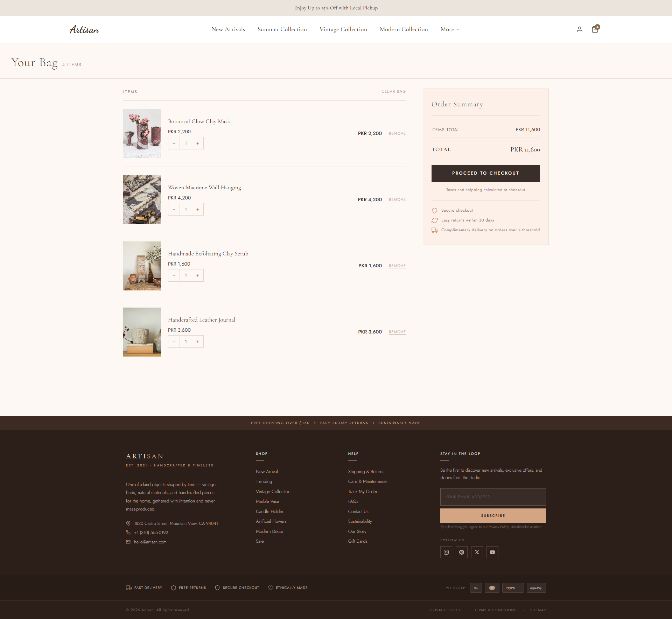
Task: Open Candle Holder footer link
Action: 269,512
